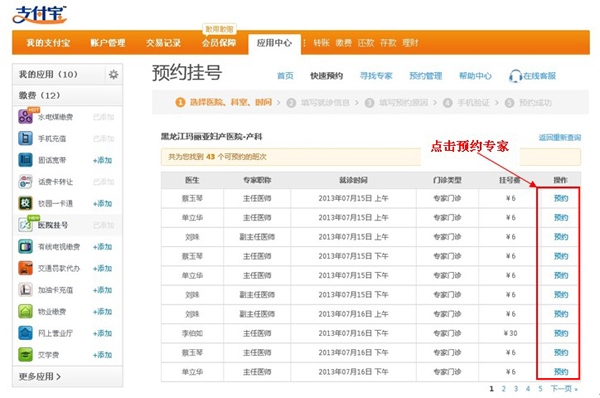
Task: Click 预约 for 刘姝 07月16日 上午
Action: pyautogui.click(x=561, y=314)
